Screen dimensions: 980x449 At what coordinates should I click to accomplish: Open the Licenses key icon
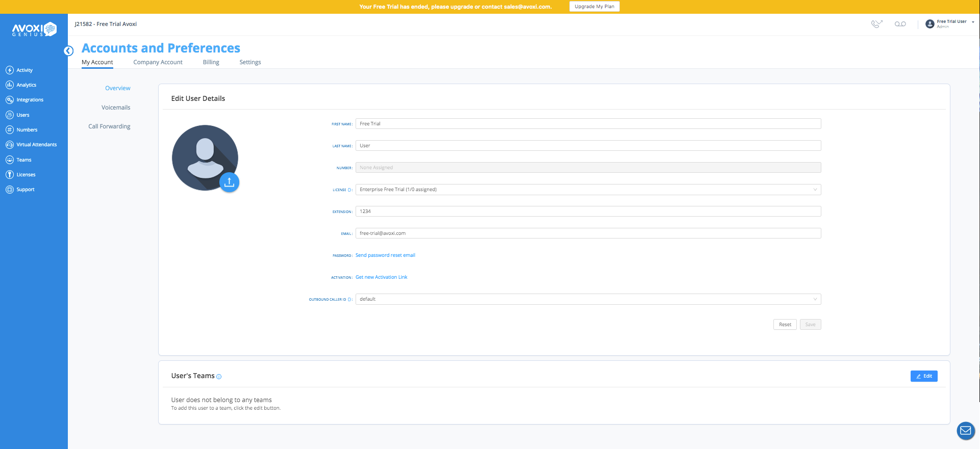point(10,175)
